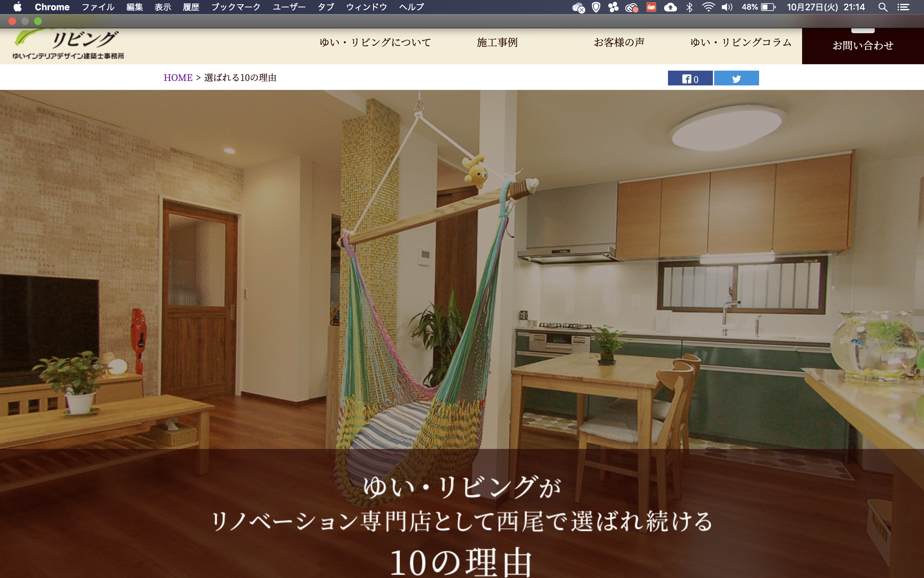Click the green fullscreen window button
The image size is (924, 578).
click(x=38, y=21)
